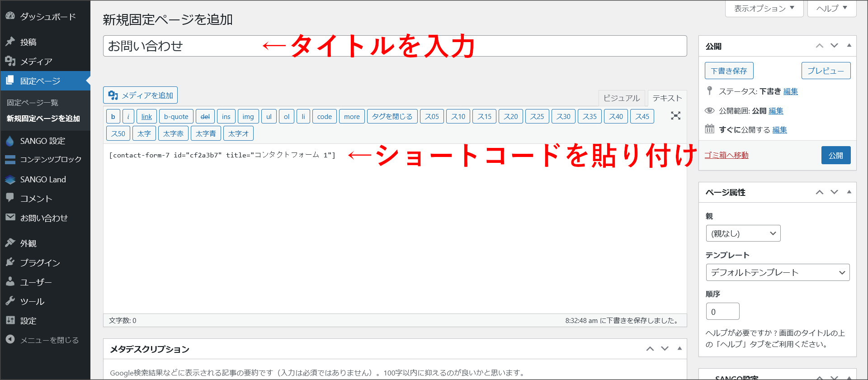Click the blue 公開 publish button
Image resolution: width=868 pixels, height=380 pixels.
(x=835, y=155)
